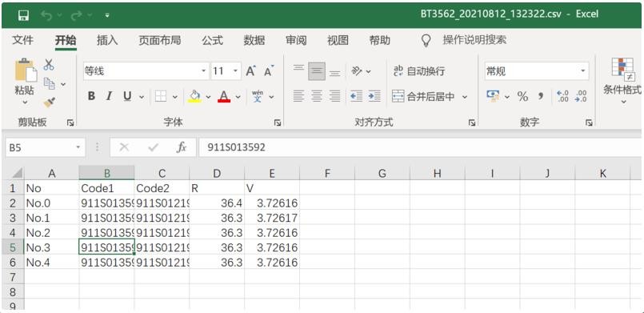Toggle 自动换行 wrap text

[x=419, y=71]
